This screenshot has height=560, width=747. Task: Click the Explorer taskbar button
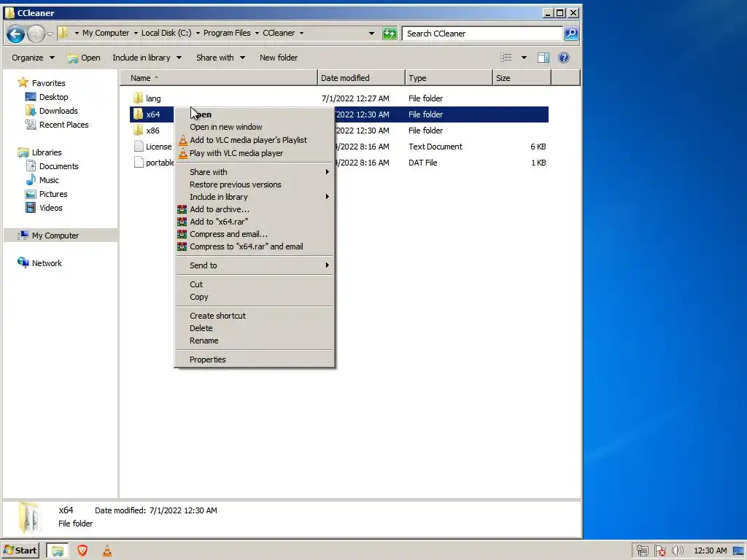57,551
